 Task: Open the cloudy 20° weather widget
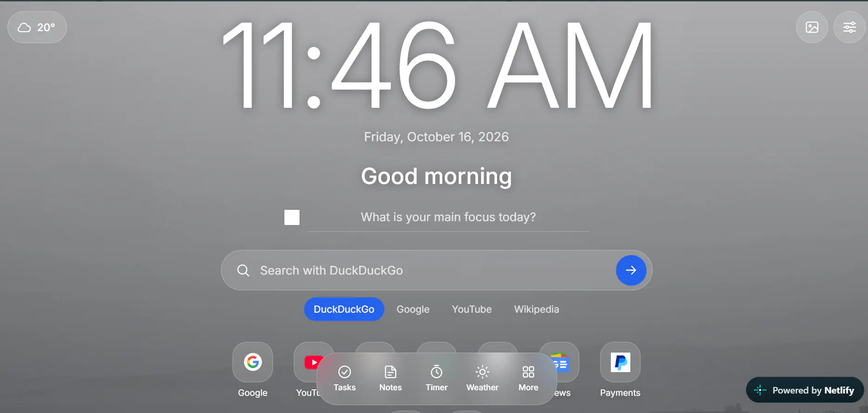[x=37, y=27]
